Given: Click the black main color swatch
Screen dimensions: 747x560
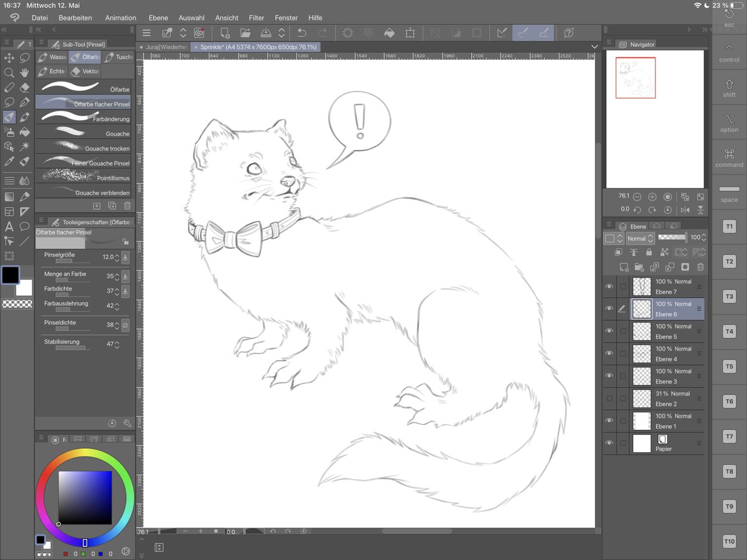Looking at the screenshot, I should tap(11, 275).
